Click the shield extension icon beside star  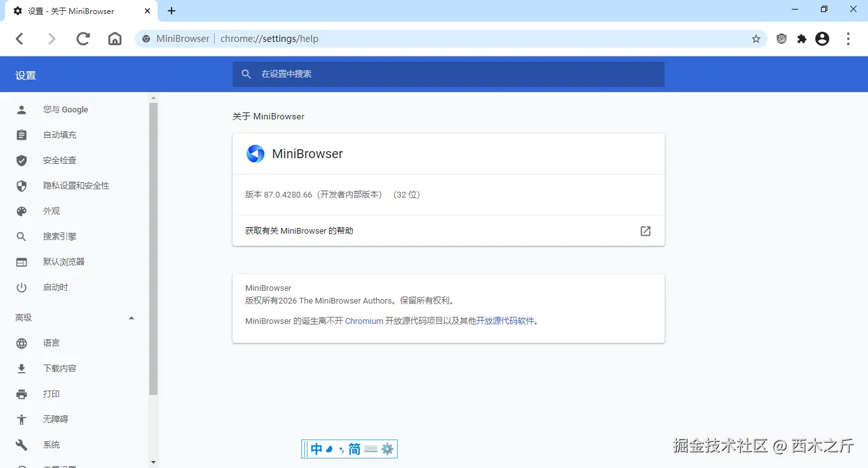pyautogui.click(x=782, y=39)
